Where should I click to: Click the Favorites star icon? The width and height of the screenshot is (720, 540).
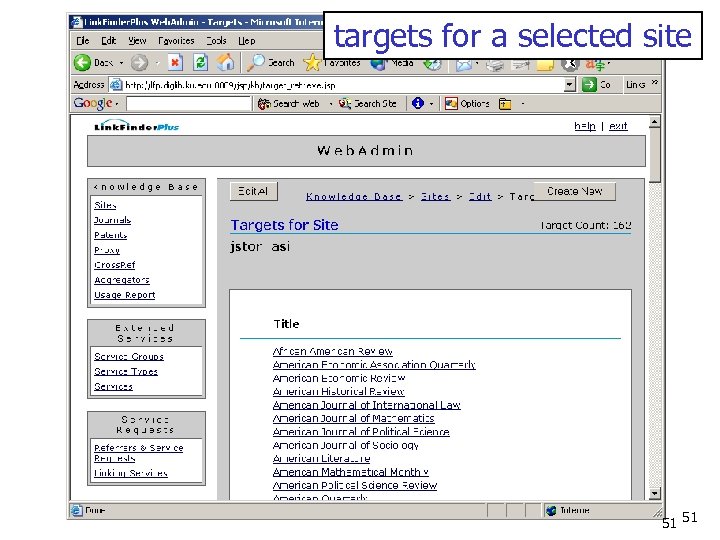tap(312, 63)
